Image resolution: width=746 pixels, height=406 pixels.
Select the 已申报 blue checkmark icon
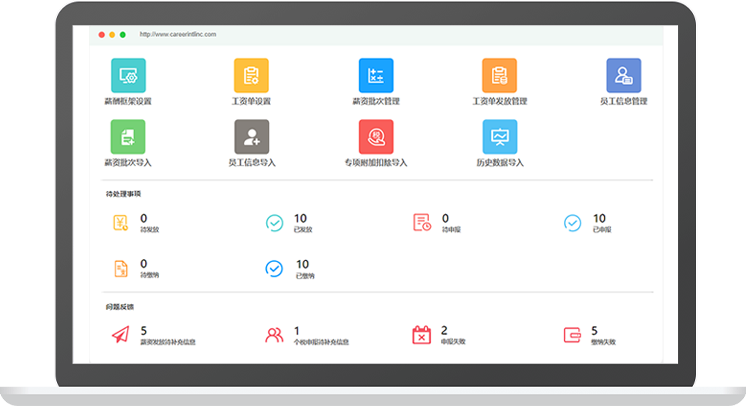(573, 223)
